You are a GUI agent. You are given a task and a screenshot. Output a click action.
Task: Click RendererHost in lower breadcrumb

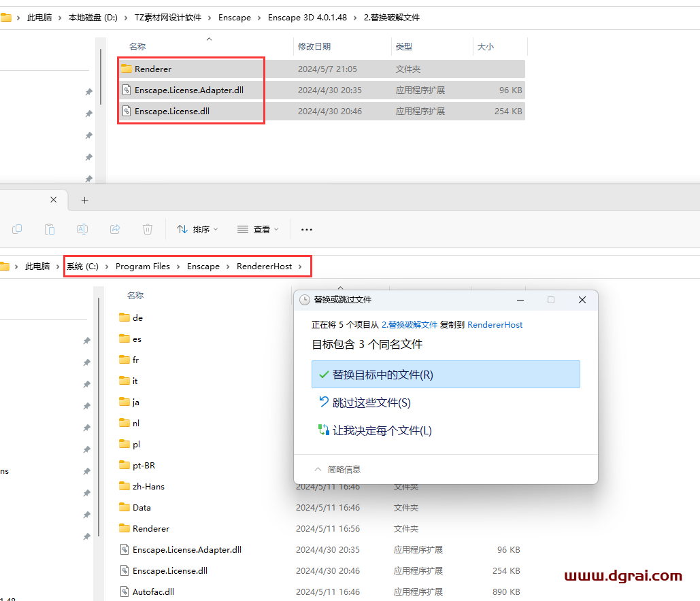(x=264, y=267)
